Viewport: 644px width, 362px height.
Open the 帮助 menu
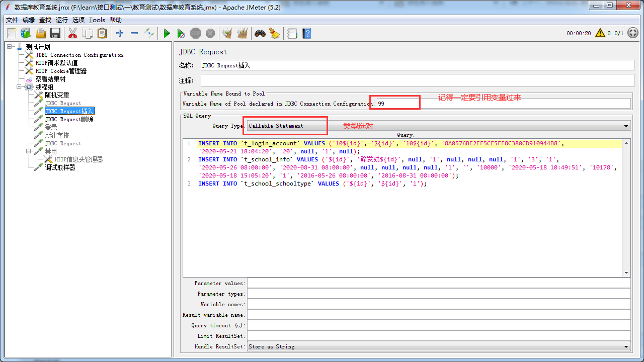(x=116, y=20)
